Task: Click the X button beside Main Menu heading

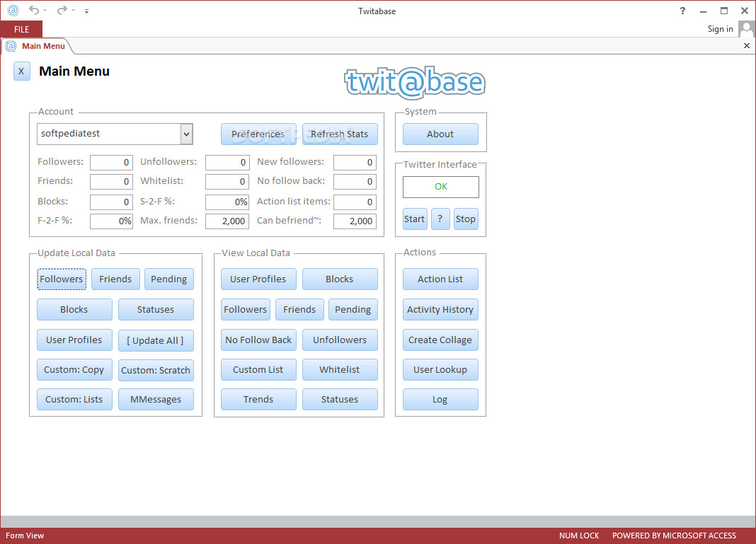Action: click(21, 71)
